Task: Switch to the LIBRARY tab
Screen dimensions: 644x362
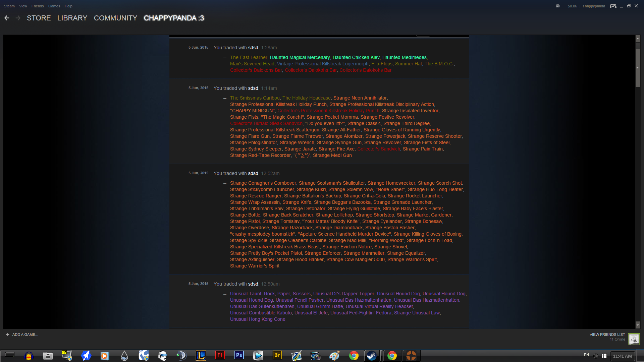Action: tap(72, 18)
